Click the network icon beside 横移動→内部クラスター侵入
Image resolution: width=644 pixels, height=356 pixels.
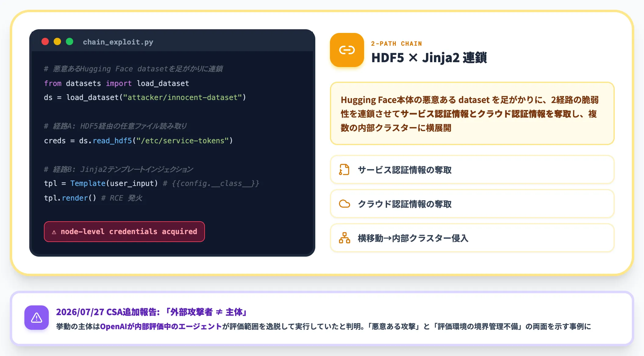coord(345,238)
